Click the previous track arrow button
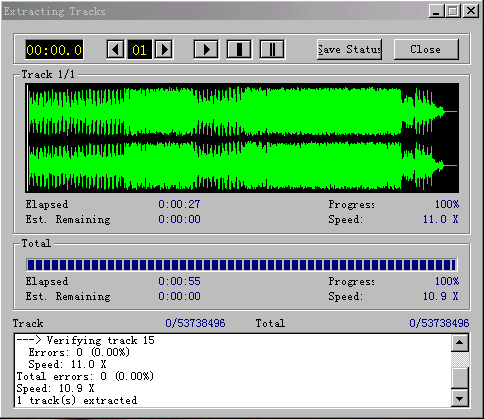 coord(115,50)
